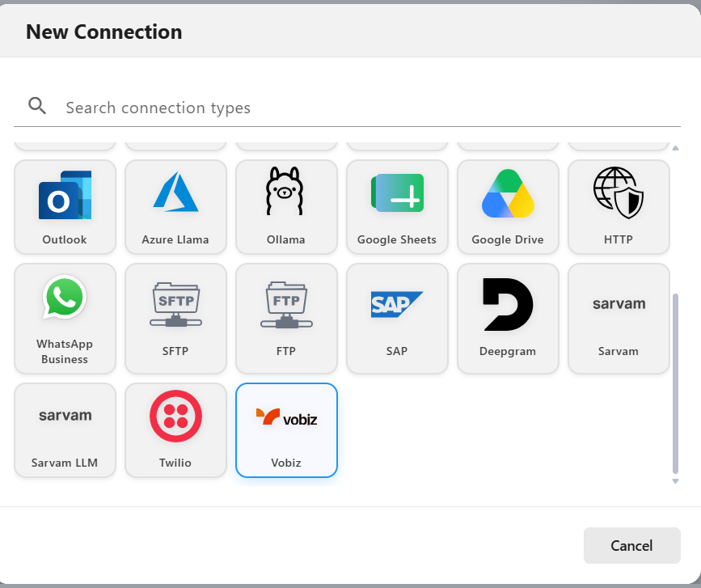Select the SFTP connection card
Screen dimensions: 701x588
point(175,319)
